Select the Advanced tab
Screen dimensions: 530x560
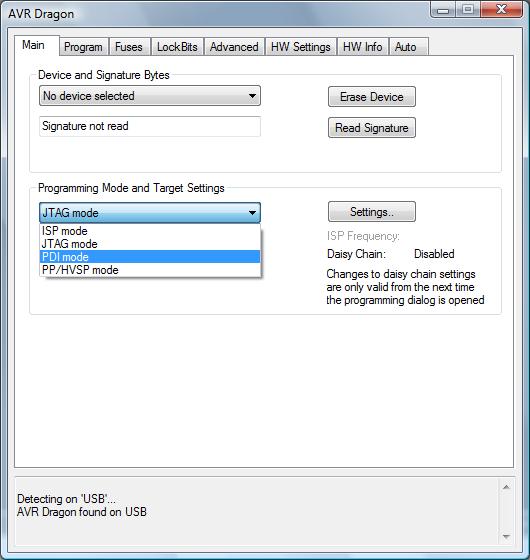[234, 47]
